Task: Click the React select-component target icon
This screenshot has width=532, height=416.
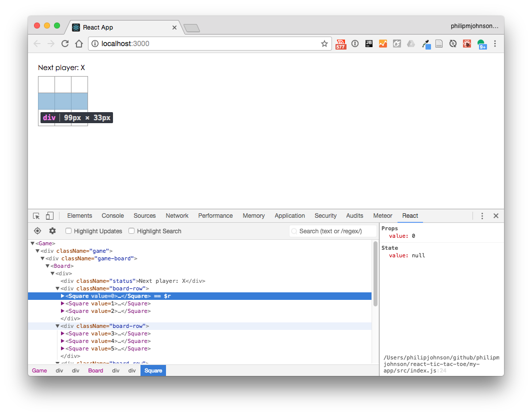Action: 37,231
